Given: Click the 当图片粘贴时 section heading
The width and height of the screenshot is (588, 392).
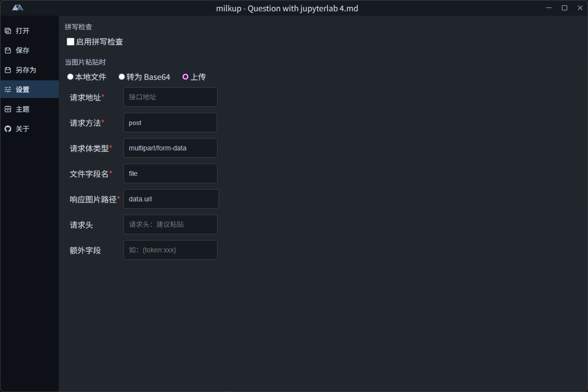Looking at the screenshot, I should 85,62.
